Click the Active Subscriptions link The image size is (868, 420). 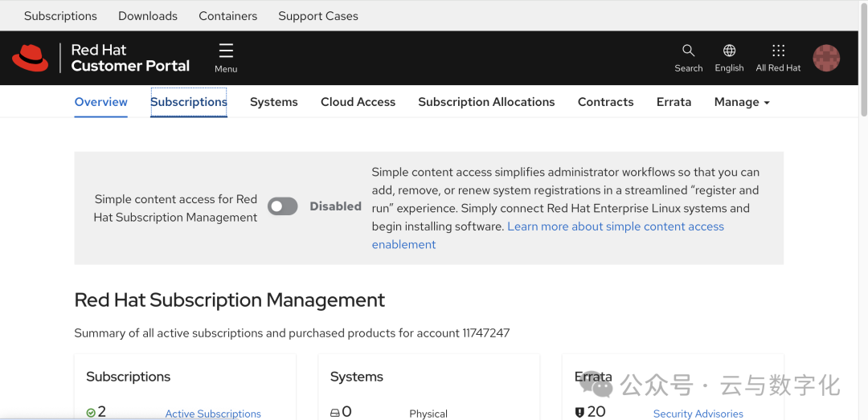point(213,414)
